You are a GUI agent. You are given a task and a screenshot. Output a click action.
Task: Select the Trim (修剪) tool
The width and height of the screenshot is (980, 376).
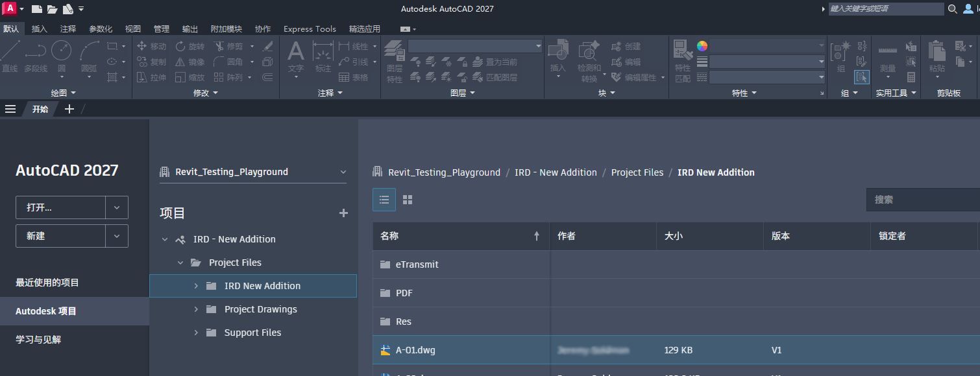228,47
